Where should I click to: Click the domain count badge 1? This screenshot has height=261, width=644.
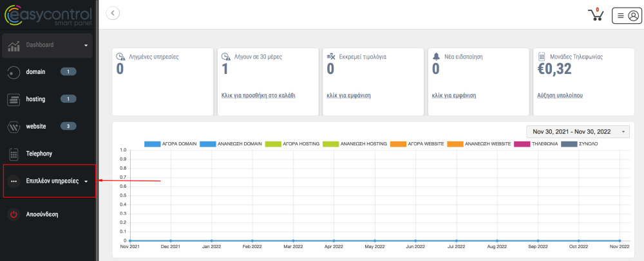(68, 72)
